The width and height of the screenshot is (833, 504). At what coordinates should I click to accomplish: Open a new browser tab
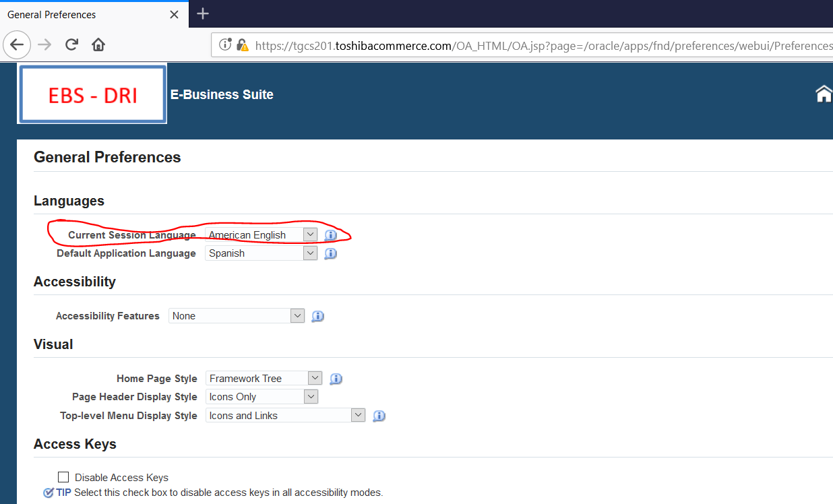click(x=202, y=13)
